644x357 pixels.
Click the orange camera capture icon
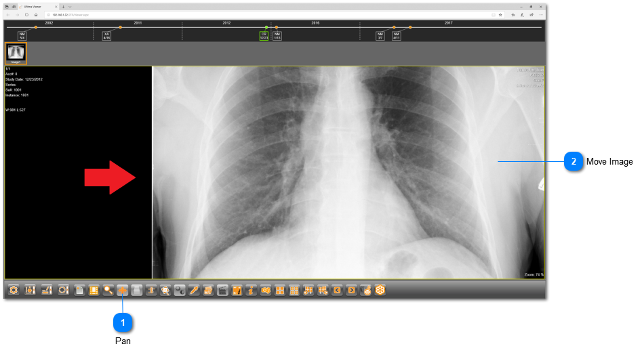pos(266,290)
